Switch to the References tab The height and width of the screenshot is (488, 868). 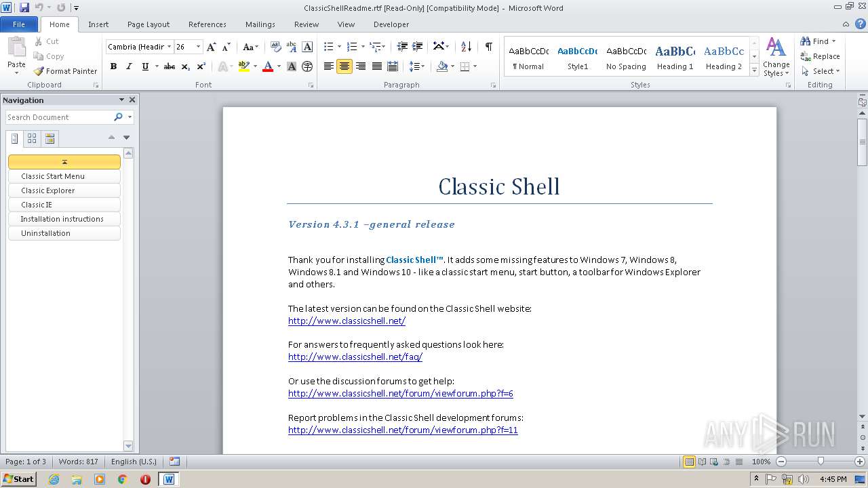(208, 24)
